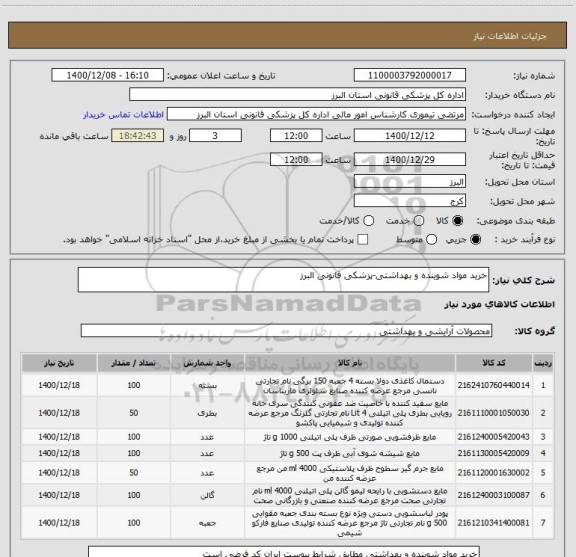The height and width of the screenshot is (557, 576).
Task: Click the price validity date 1400/12/29
Action: [x=410, y=160]
